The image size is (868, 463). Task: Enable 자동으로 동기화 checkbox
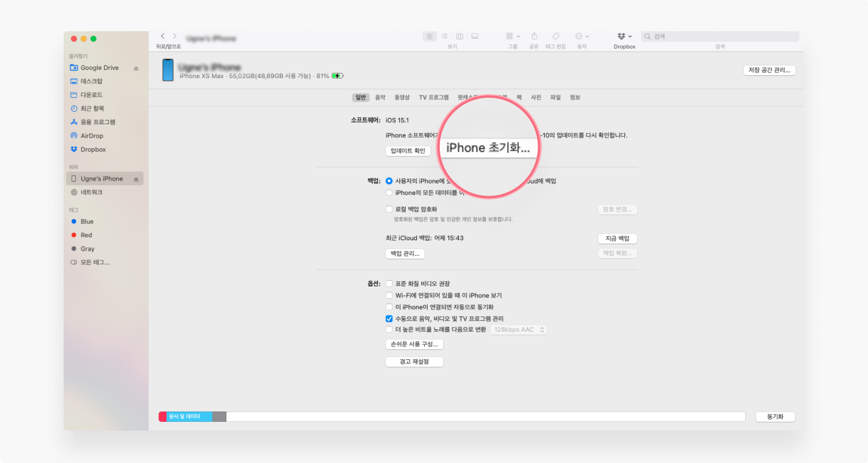(x=389, y=307)
